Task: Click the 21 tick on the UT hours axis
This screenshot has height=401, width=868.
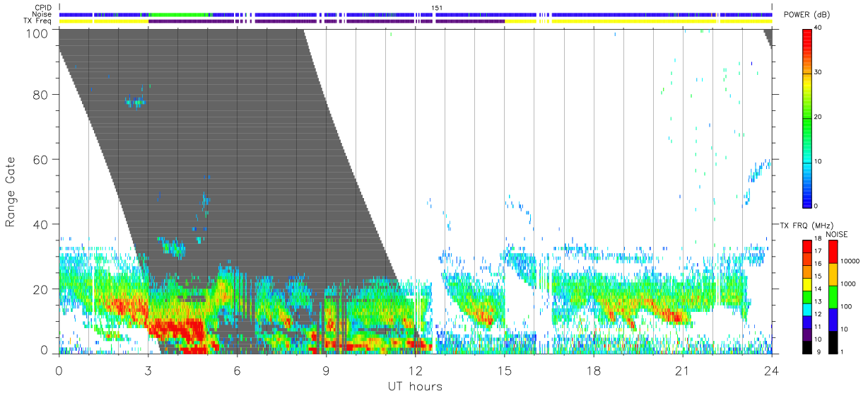Action: click(x=682, y=370)
